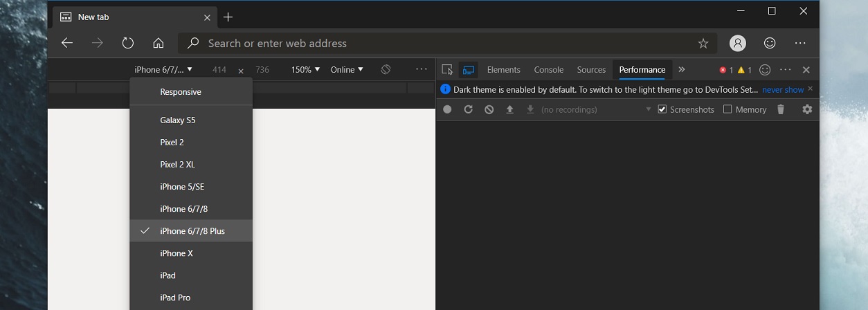Image resolution: width=868 pixels, height=310 pixels.
Task: Click the 736 height field
Action: [262, 69]
